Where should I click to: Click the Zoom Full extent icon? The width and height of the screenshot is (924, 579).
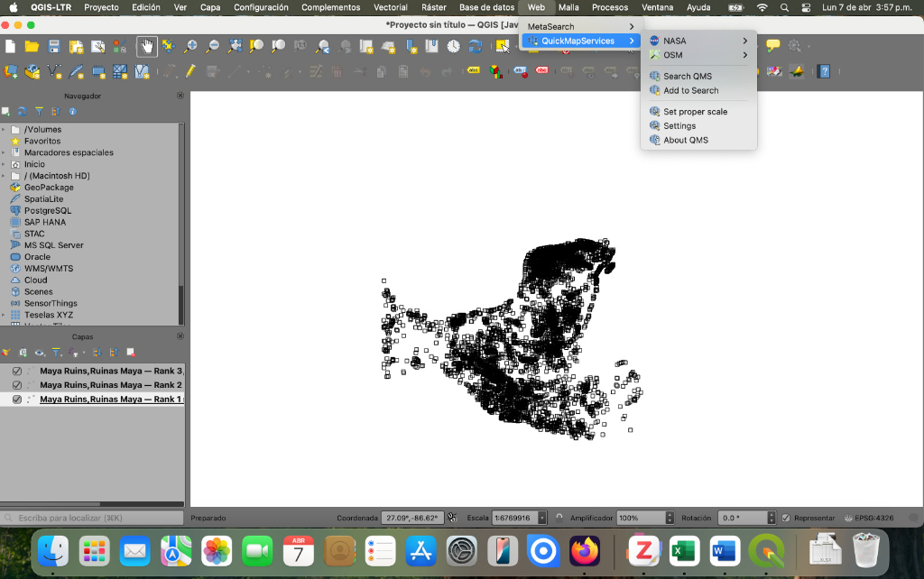[x=235, y=47]
